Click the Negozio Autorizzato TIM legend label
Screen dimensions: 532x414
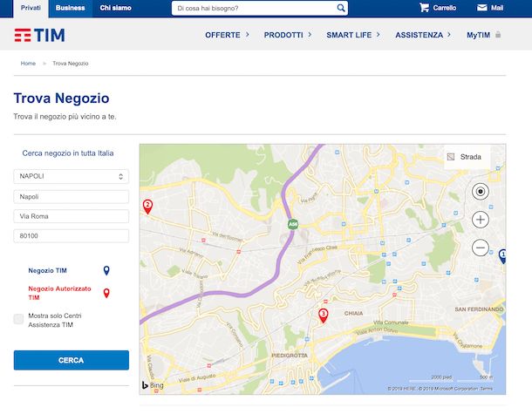click(59, 293)
